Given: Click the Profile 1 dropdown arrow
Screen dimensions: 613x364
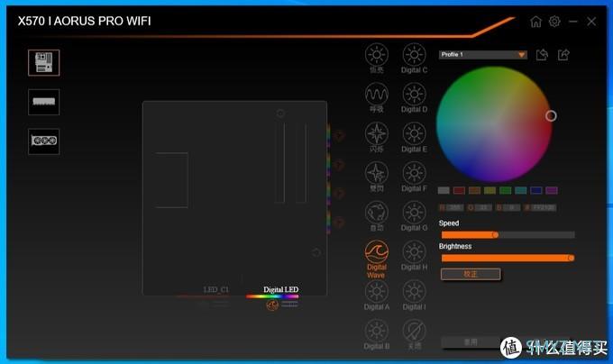Looking at the screenshot, I should click(522, 55).
